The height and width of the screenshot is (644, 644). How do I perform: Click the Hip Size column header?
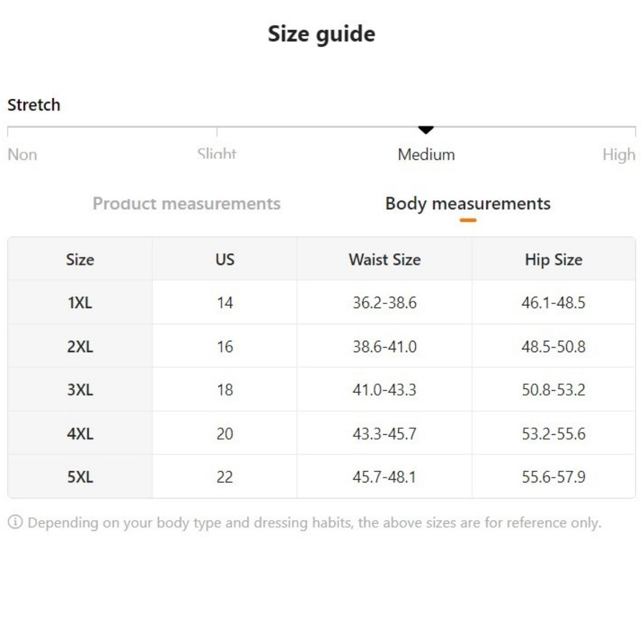tap(553, 260)
